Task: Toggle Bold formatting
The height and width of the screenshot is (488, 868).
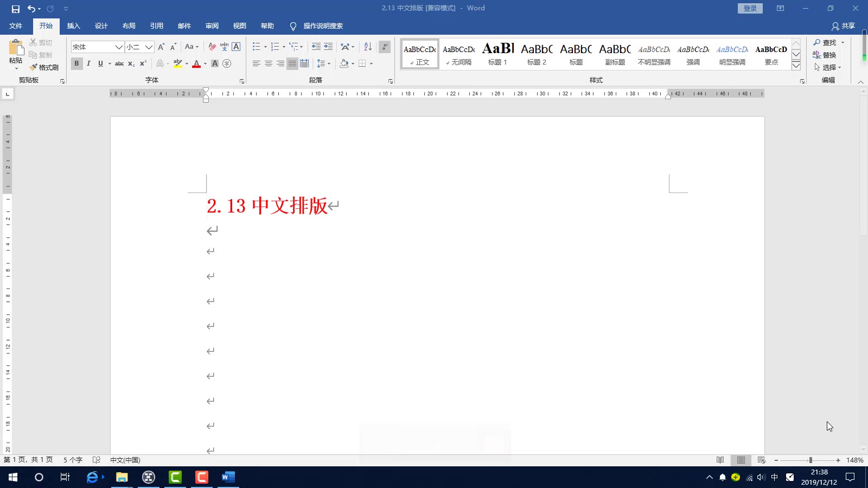Action: (76, 63)
